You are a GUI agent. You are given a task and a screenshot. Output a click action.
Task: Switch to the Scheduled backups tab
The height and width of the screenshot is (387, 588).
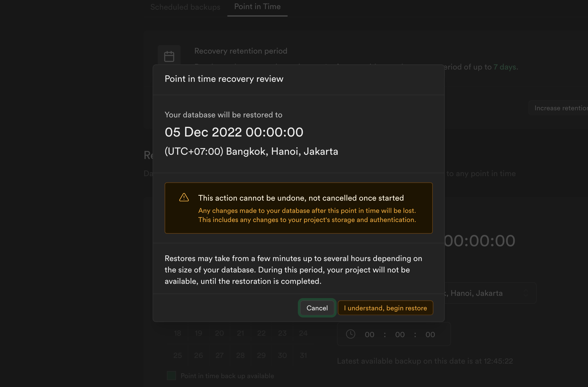tap(185, 7)
